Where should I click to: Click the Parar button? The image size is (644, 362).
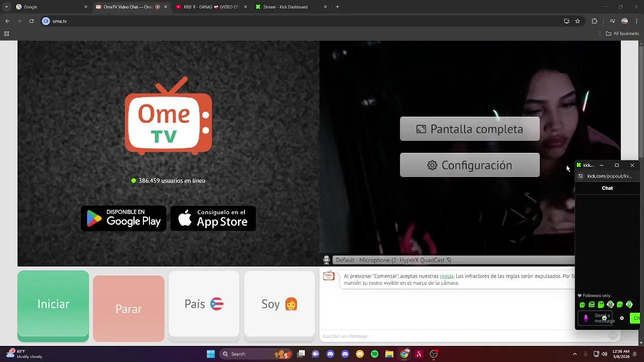[129, 309]
